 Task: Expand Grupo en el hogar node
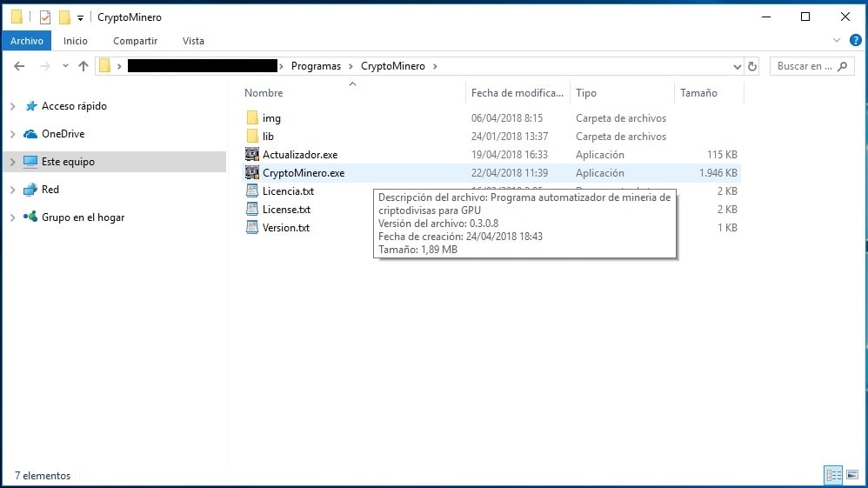[x=13, y=217]
